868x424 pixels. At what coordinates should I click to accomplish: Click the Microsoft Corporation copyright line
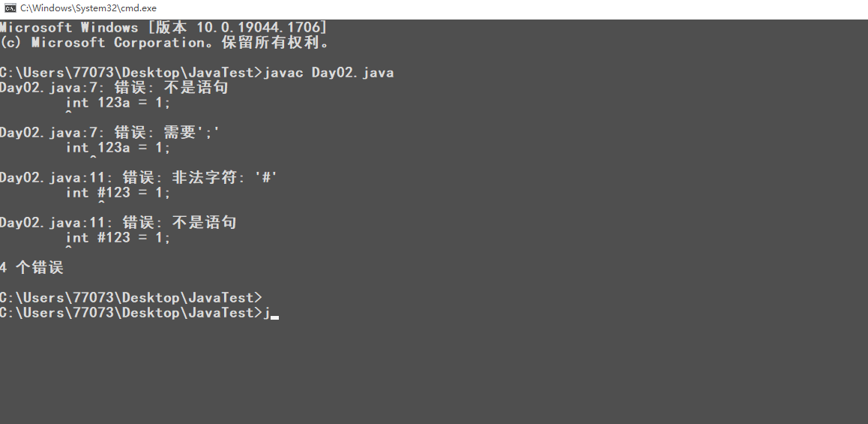point(165,43)
